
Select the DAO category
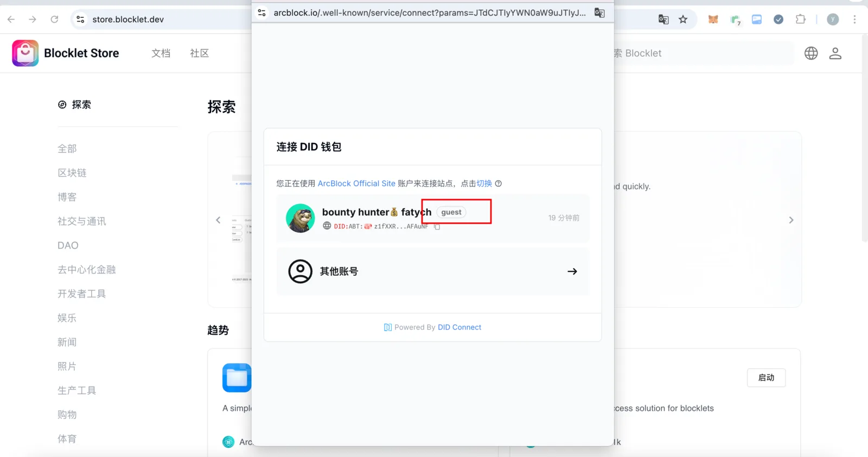[x=68, y=245]
